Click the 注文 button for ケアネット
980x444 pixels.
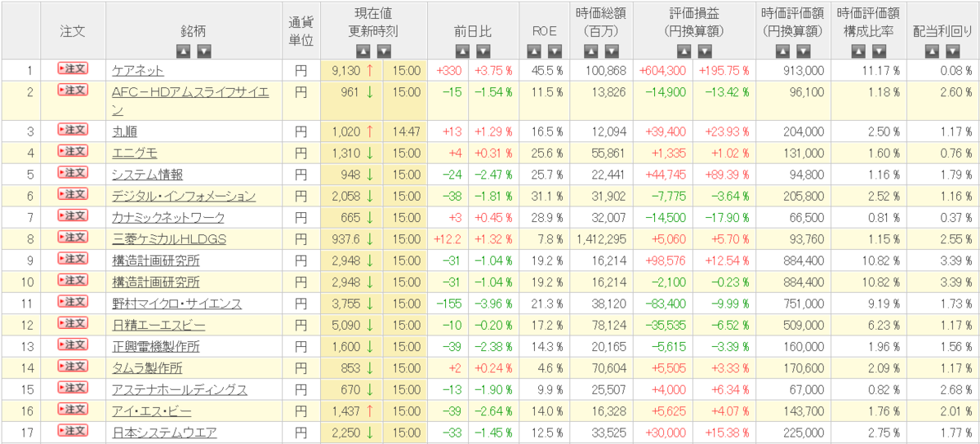click(73, 69)
